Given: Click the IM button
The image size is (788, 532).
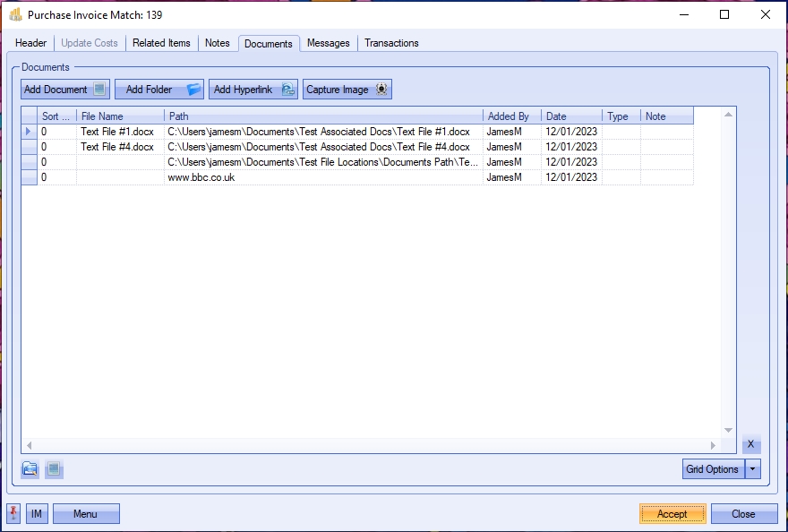Looking at the screenshot, I should point(37,514).
